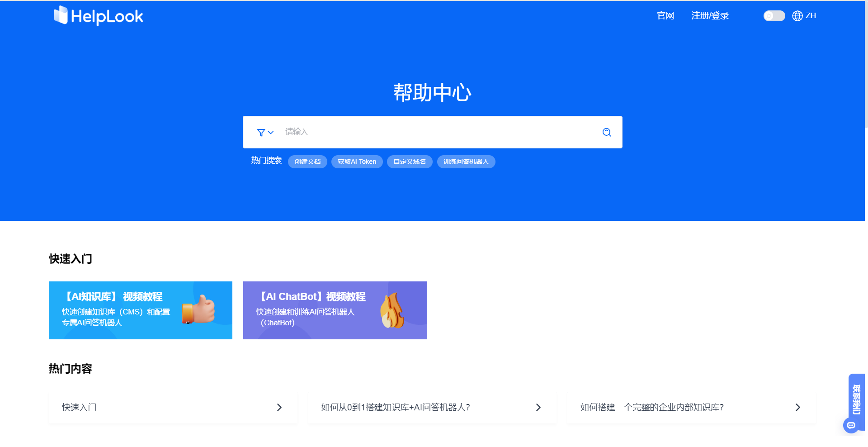Expand the search filter dropdown
868x447 pixels.
265,133
